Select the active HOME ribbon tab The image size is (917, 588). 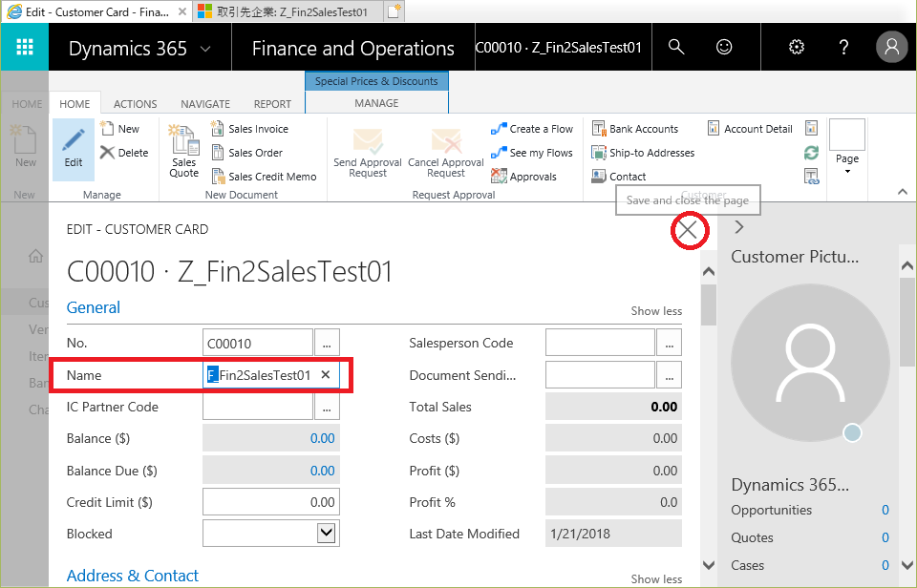pyautogui.click(x=75, y=104)
